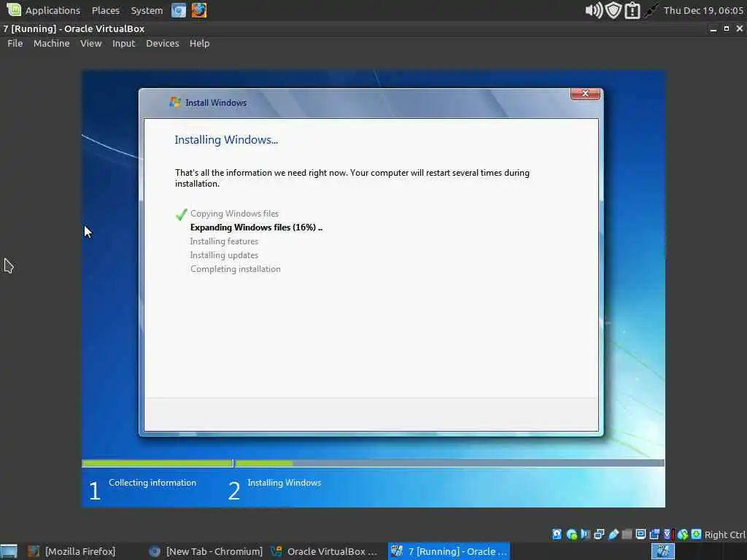Minimize the VirtualBox VM window
The image size is (747, 560).
pos(713,29)
